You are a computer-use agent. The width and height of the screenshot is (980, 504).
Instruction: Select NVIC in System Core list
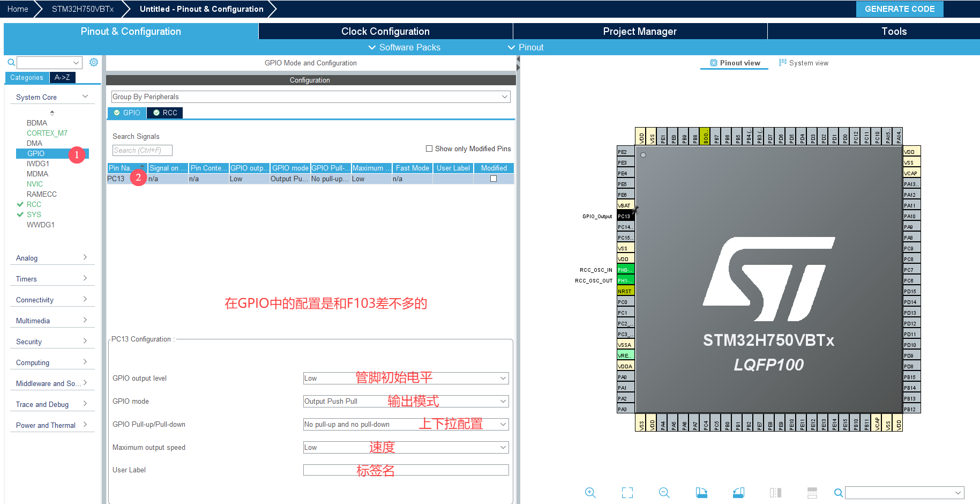tap(35, 184)
